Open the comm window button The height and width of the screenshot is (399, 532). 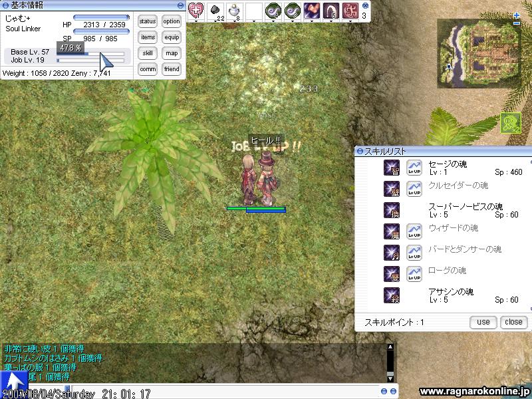click(148, 69)
